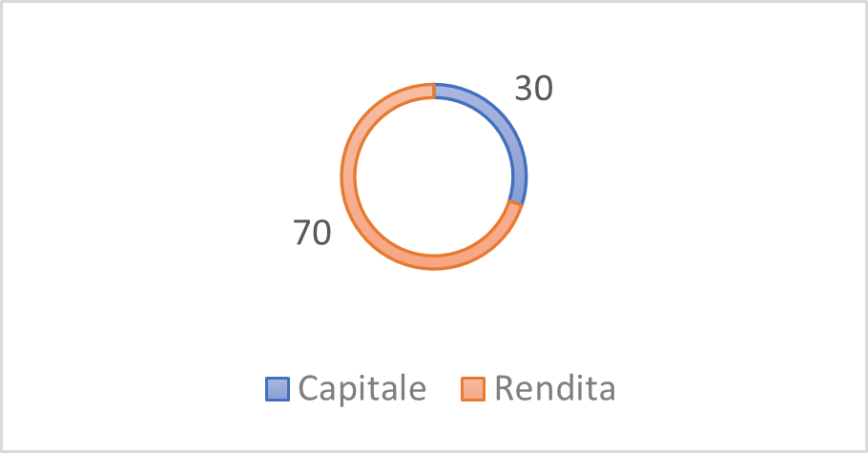Screen dimensions: 868x453
Task: Click the empty center of the donut
Action: coord(434,176)
